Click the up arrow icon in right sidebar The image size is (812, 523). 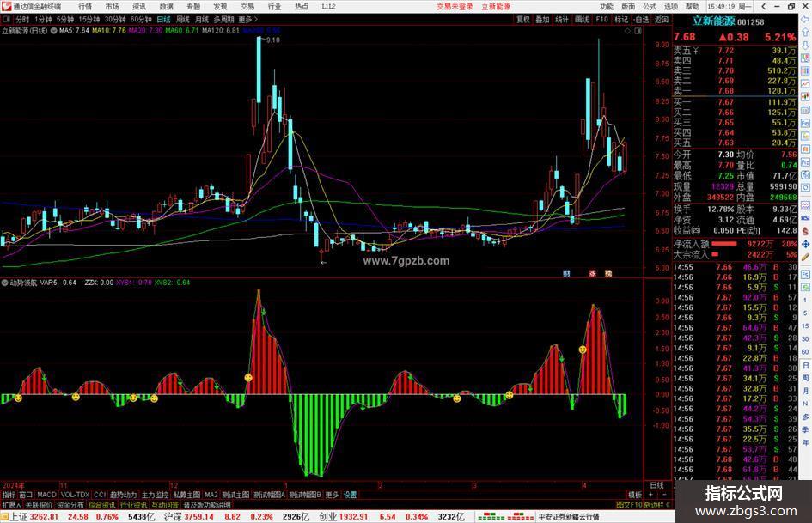805,32
